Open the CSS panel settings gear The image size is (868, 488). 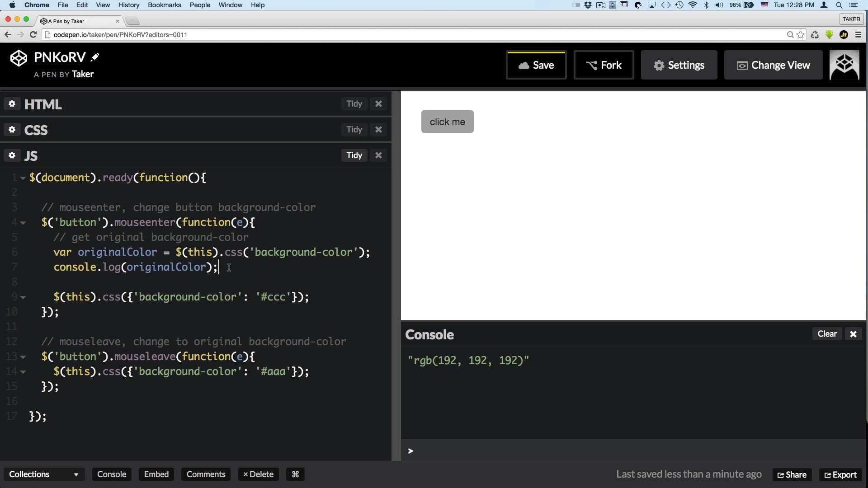coord(12,130)
